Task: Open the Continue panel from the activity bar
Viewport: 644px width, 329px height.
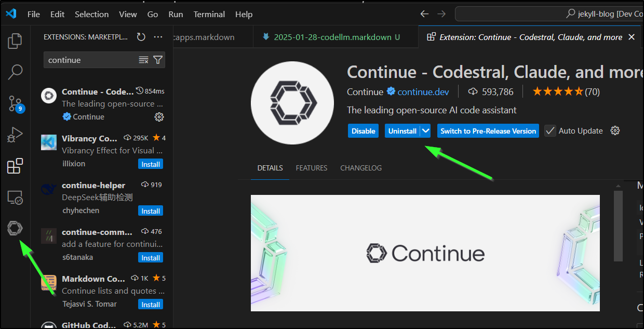Action: tap(15, 228)
